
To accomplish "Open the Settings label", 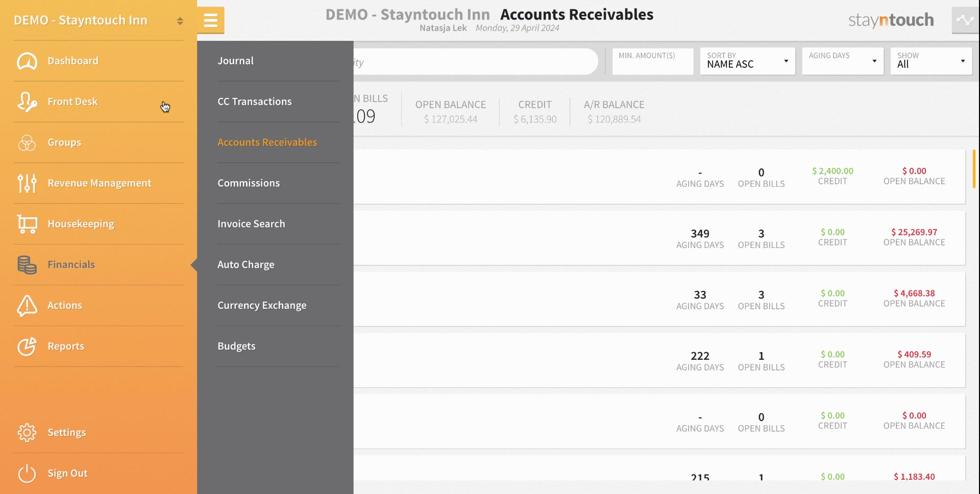I will [67, 432].
